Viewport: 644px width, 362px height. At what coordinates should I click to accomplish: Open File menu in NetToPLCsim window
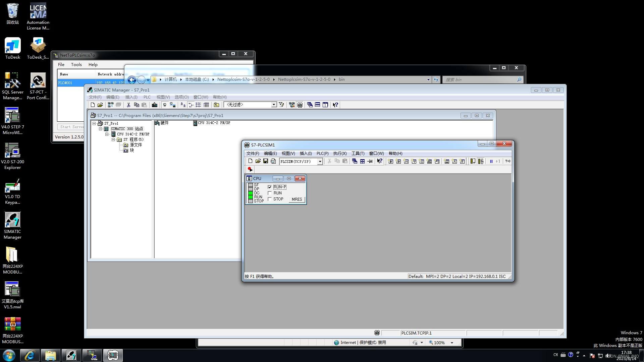point(61,65)
